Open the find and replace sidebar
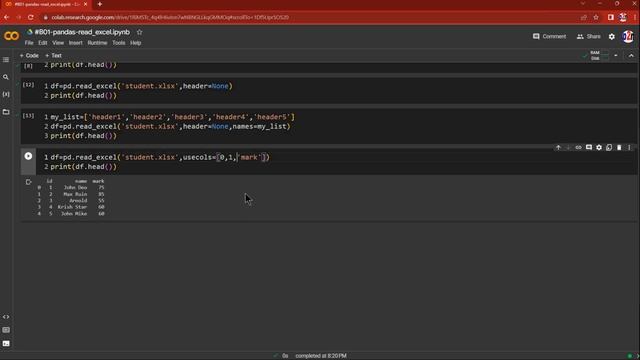The height and width of the screenshot is (360, 640). click(6, 77)
